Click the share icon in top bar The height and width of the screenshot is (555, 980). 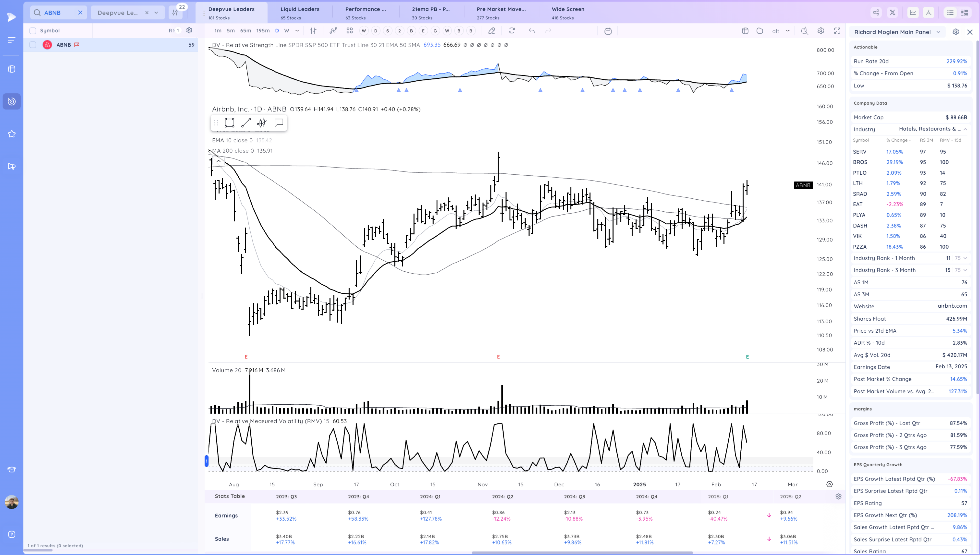(876, 12)
